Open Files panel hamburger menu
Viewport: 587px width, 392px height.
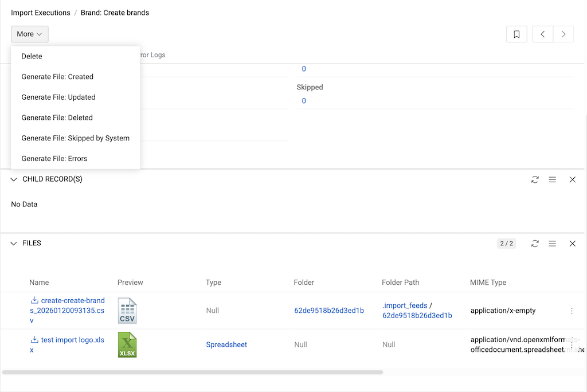click(553, 244)
